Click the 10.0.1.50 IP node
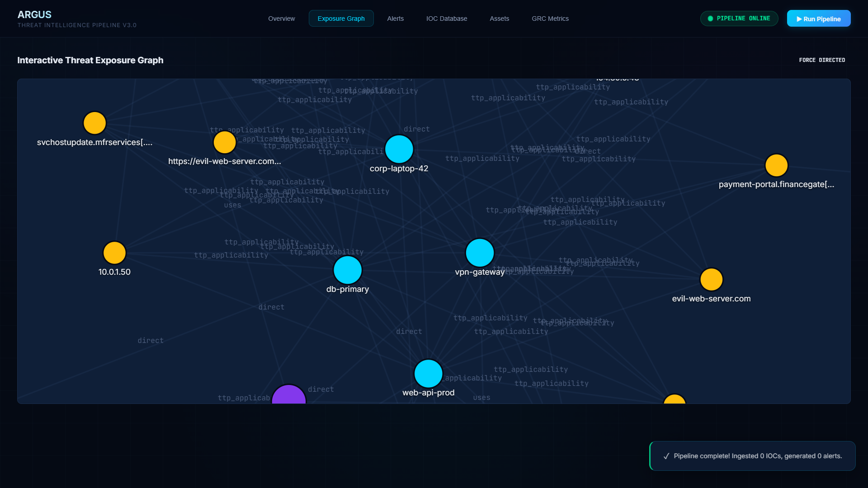This screenshot has width=868, height=488. coord(114,253)
